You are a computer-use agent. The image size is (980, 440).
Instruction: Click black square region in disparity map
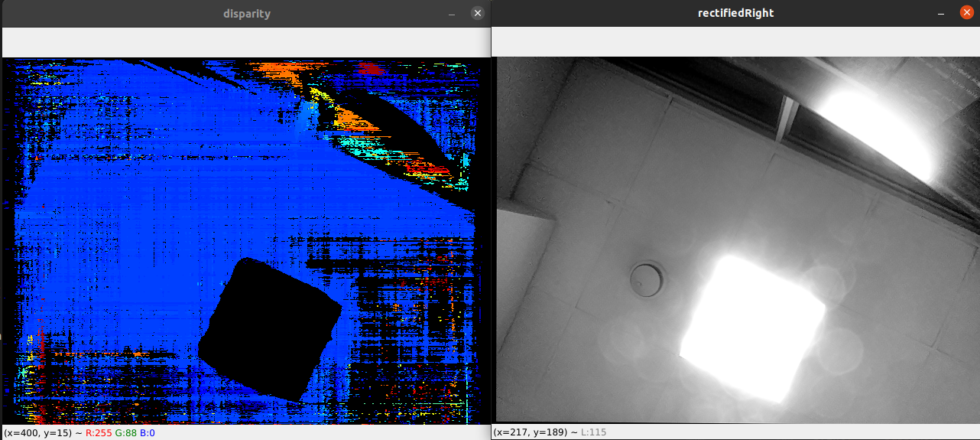270,329
